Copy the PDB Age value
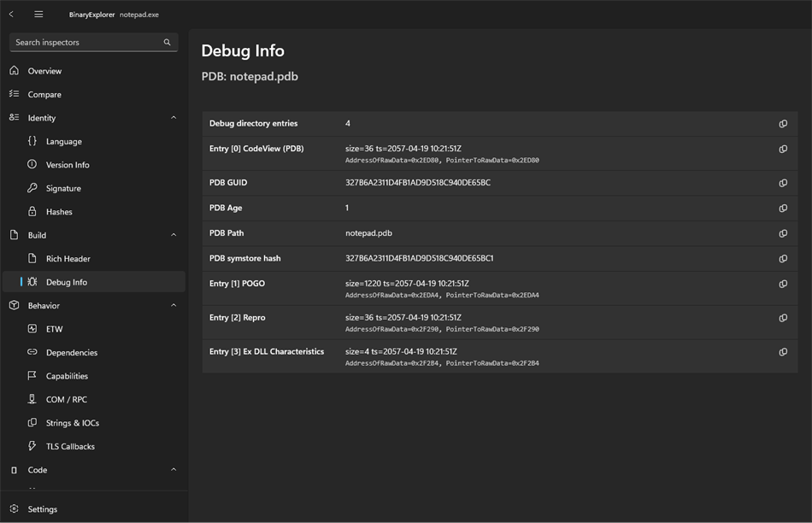The height and width of the screenshot is (523, 812). tap(783, 209)
